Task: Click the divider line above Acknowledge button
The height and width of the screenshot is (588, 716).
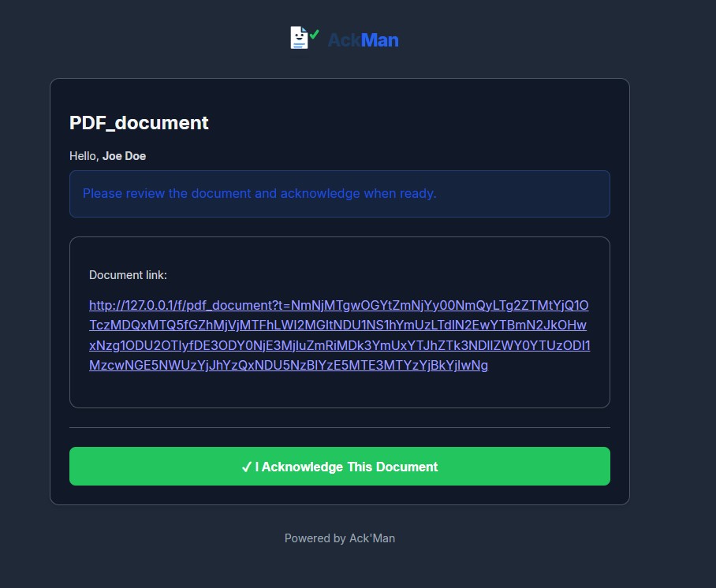Action: point(340,428)
